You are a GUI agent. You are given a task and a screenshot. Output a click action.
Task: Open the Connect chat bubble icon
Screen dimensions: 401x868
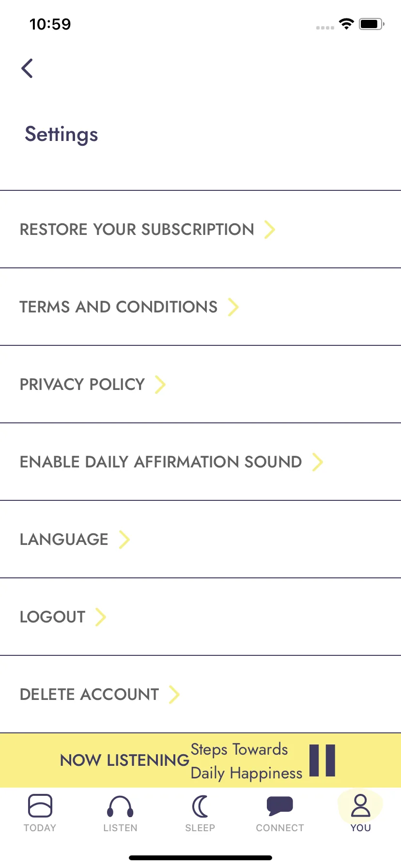(x=280, y=806)
